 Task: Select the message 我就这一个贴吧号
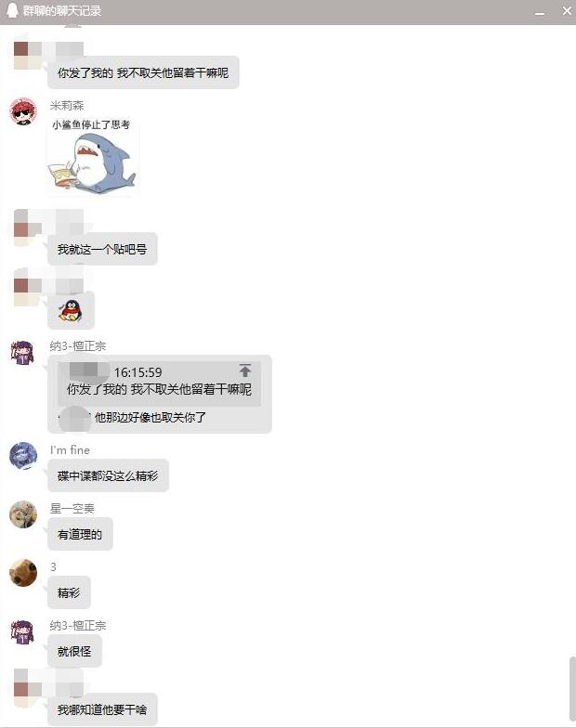coord(102,249)
